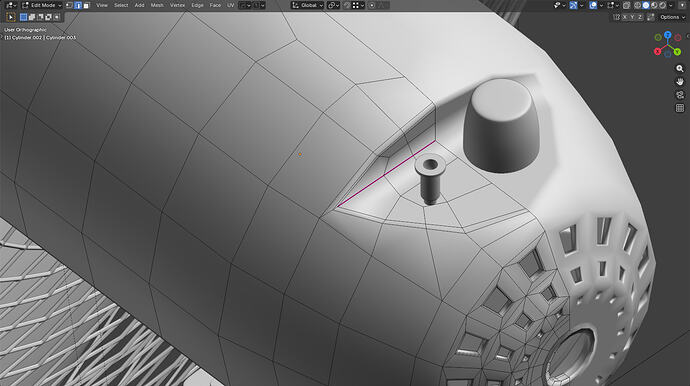The image size is (690, 386).
Task: Click the pan view hand icon
Action: point(680,82)
